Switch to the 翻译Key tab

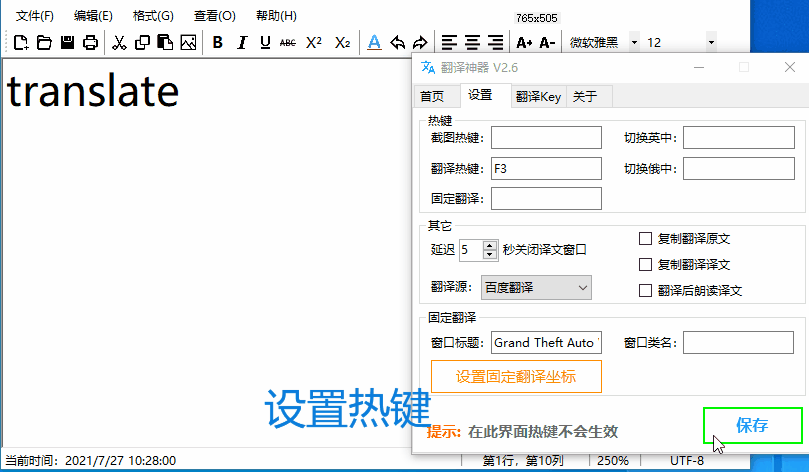click(x=538, y=96)
